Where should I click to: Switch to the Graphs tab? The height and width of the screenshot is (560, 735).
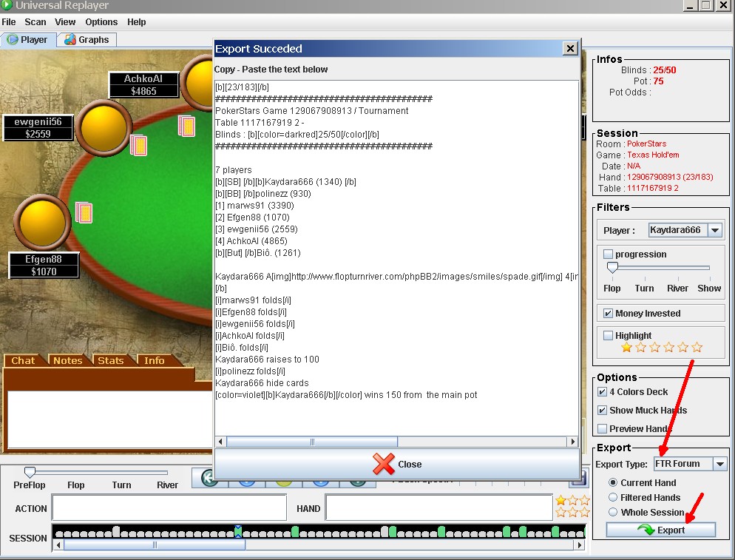(x=87, y=40)
